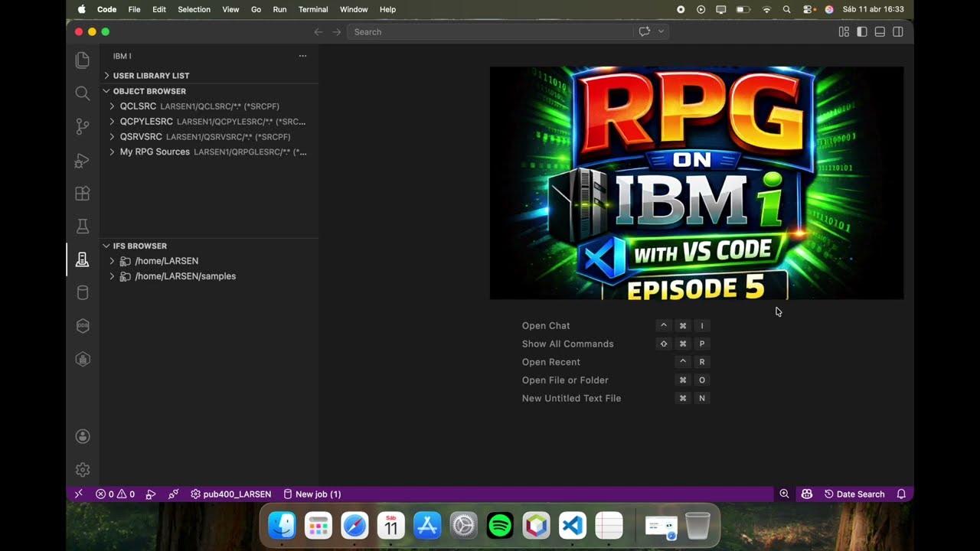
Task: Open the Run and Debug view
Action: pos(83,161)
